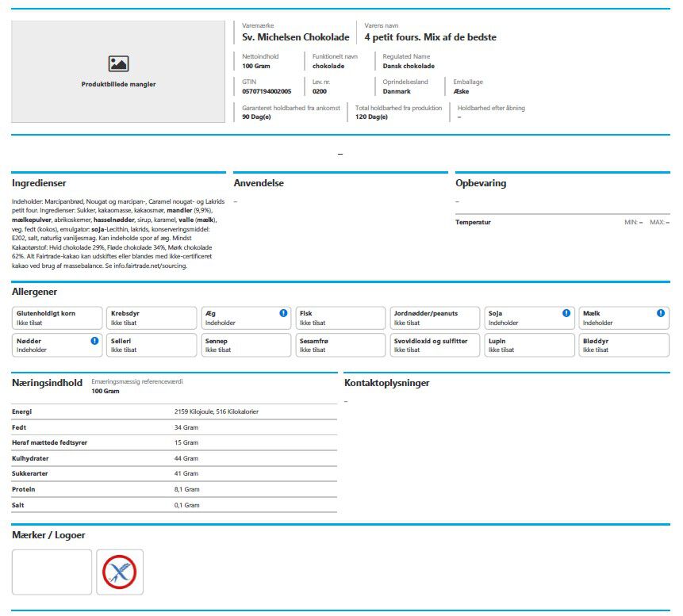Open the info icon on the Nødder allergen card

[x=94, y=341]
